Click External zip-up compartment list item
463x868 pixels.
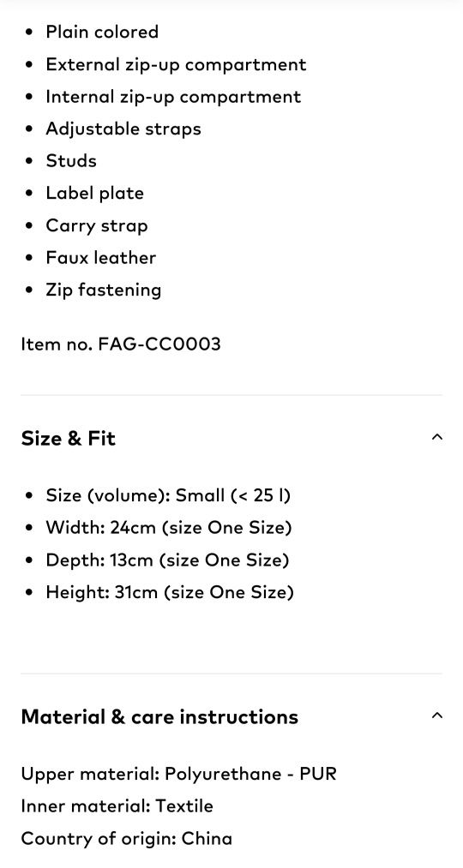176,64
